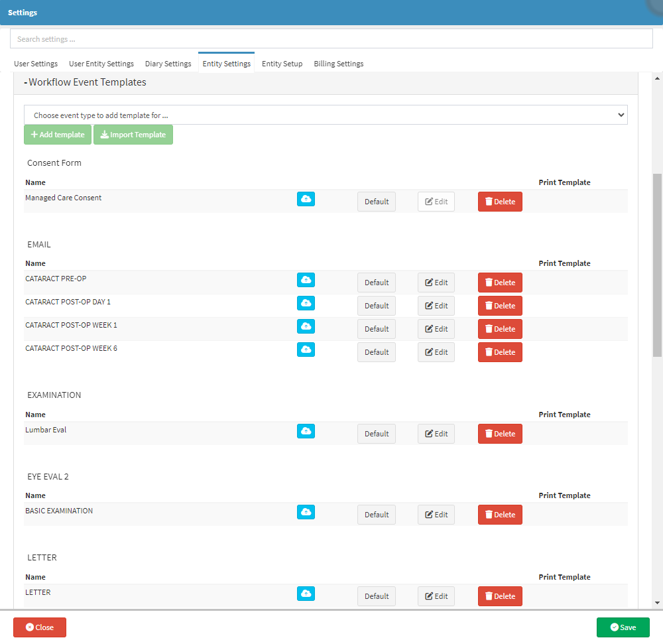Click cloud upload icon for BASIC EXAMINATION
This screenshot has height=644, width=663.
[x=306, y=512]
